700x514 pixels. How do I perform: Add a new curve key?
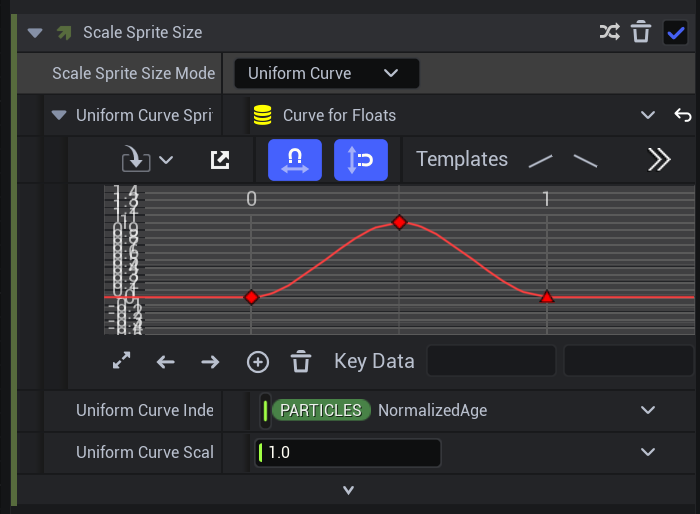(x=258, y=361)
